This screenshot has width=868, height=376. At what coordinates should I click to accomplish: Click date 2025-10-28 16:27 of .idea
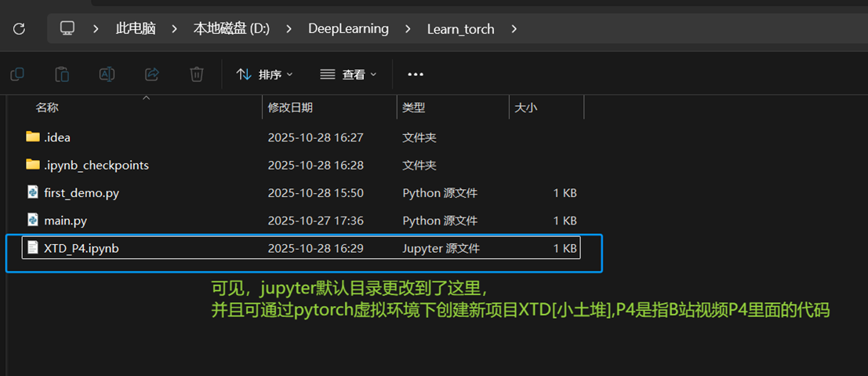315,137
